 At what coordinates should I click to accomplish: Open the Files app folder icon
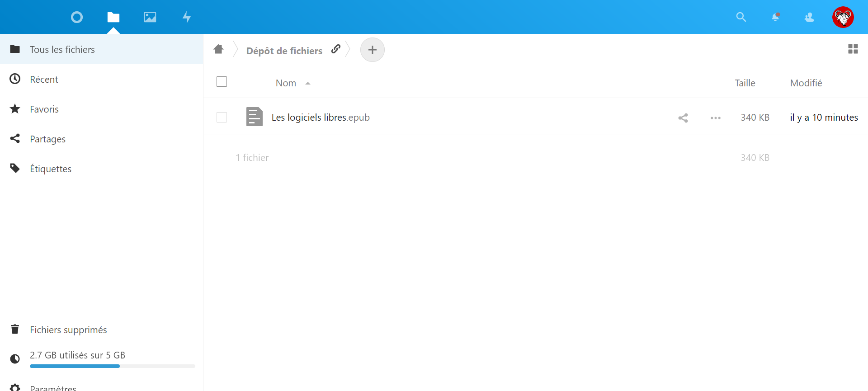113,17
